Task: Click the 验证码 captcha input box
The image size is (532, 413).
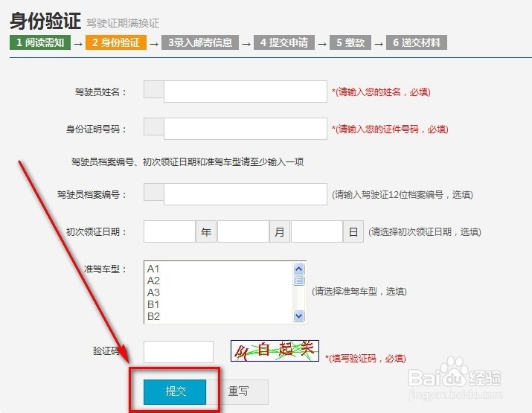Action: click(x=179, y=352)
